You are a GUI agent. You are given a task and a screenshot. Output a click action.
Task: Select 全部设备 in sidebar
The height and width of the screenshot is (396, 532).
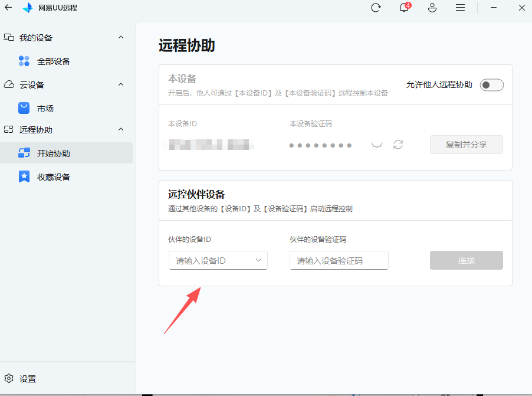66,61
